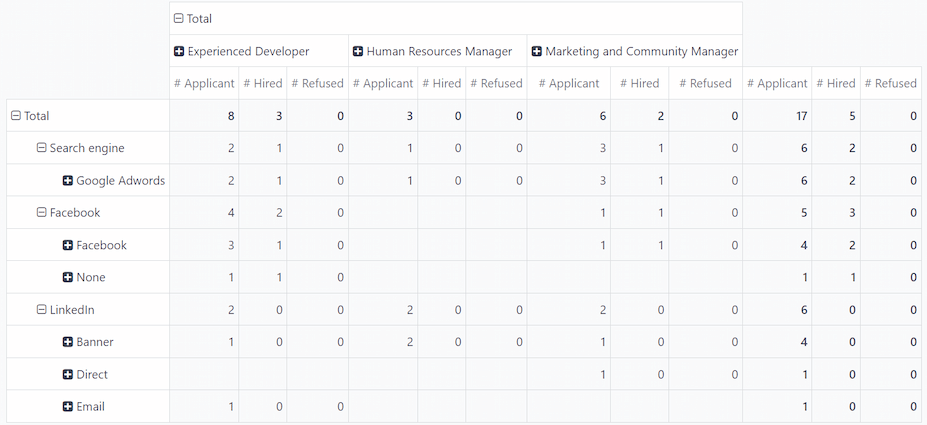The width and height of the screenshot is (927, 425).
Task: Expand the Experienced Developer column plus icon
Action: [x=179, y=51]
